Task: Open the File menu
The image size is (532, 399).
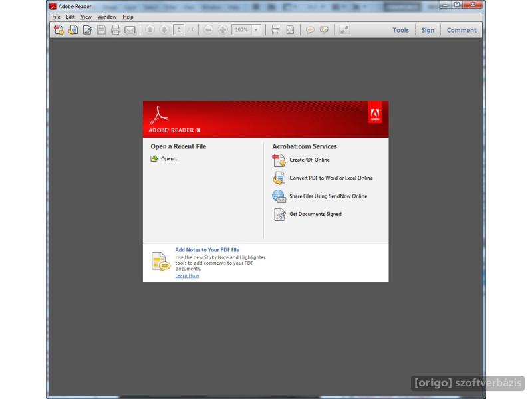Action: 56,17
